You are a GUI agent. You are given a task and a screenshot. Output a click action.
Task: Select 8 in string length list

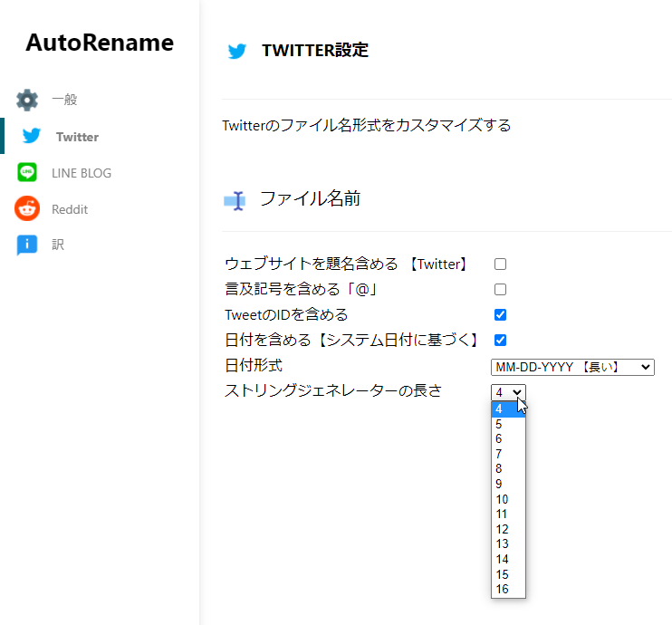pos(508,468)
